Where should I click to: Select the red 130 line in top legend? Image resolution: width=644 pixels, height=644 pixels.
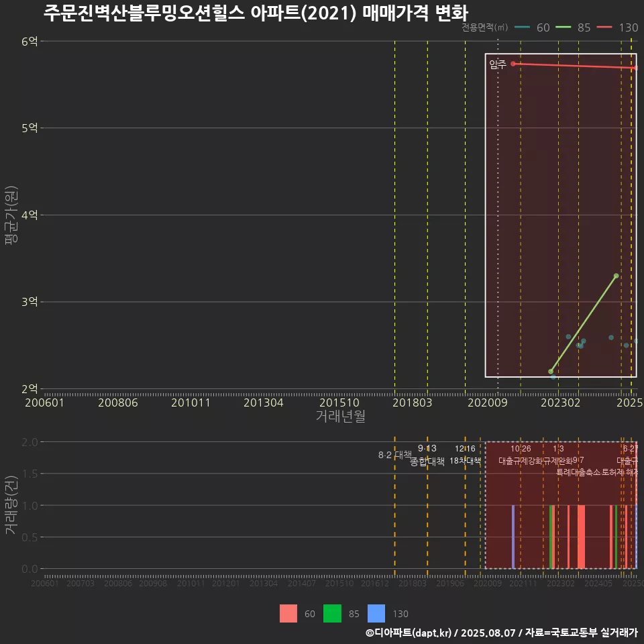pyautogui.click(x=604, y=27)
